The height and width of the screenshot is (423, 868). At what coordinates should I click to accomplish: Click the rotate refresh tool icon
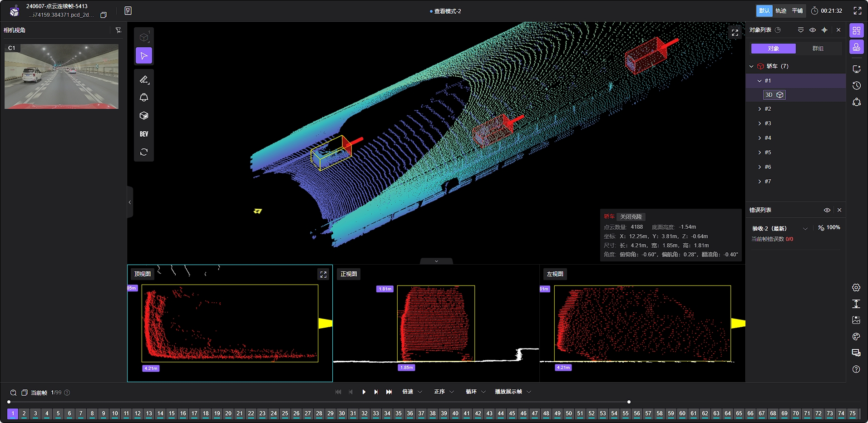(x=144, y=152)
